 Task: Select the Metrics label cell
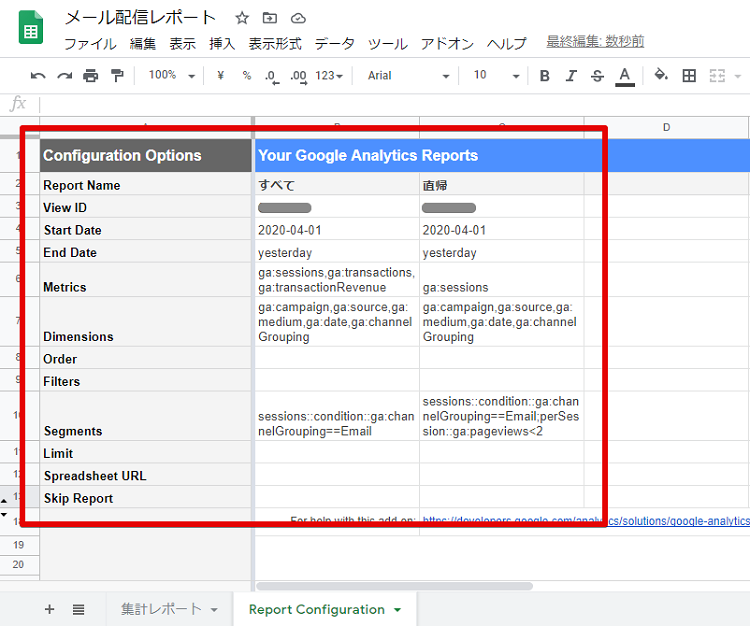(x=145, y=280)
